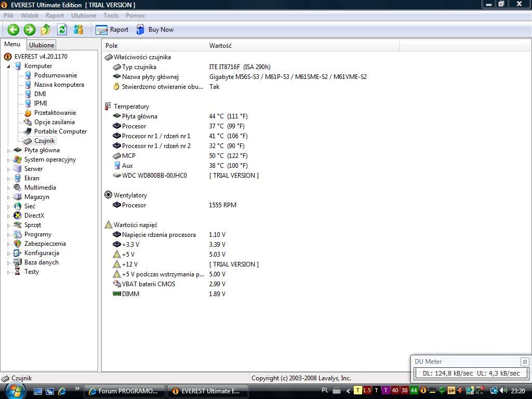The image size is (532, 399).
Task: Open the Plik menu
Action: click(x=8, y=16)
